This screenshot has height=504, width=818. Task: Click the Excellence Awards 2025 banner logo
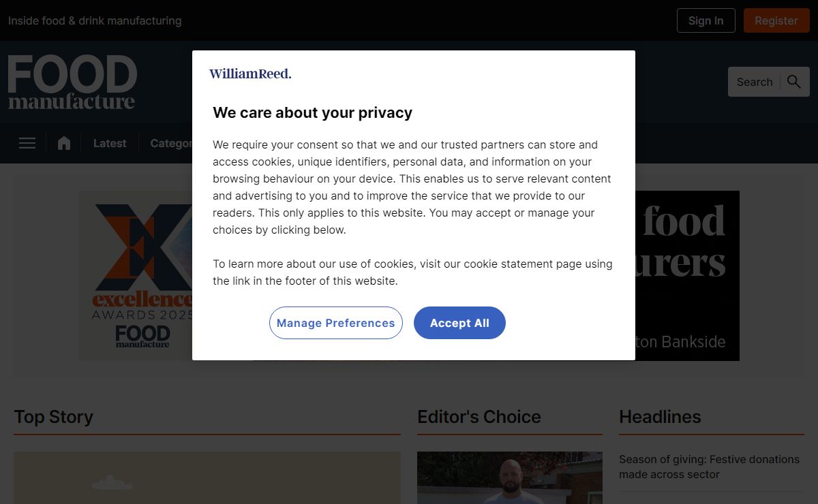click(140, 276)
